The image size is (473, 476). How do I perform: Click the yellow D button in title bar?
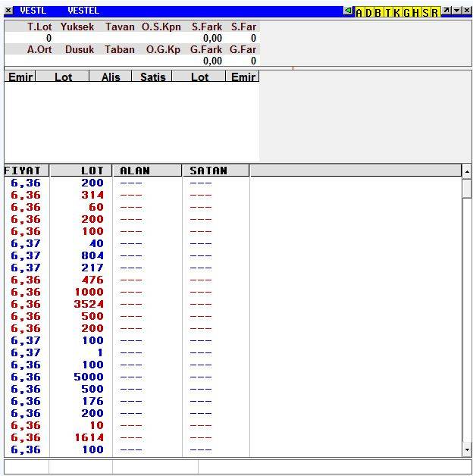[x=368, y=12]
